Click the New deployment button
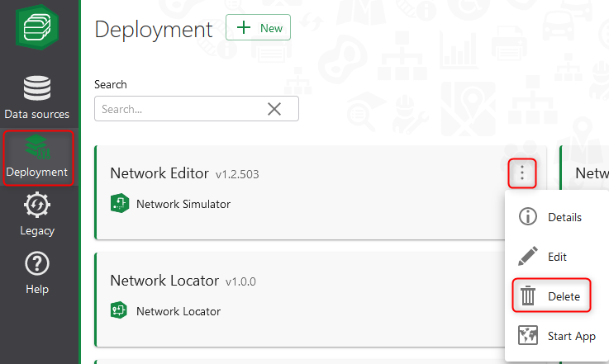 (x=259, y=27)
